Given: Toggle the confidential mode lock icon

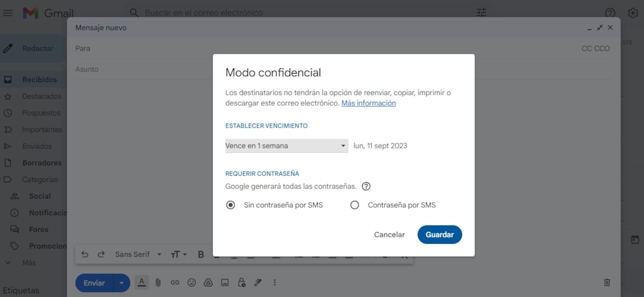Looking at the screenshot, I should (x=242, y=283).
